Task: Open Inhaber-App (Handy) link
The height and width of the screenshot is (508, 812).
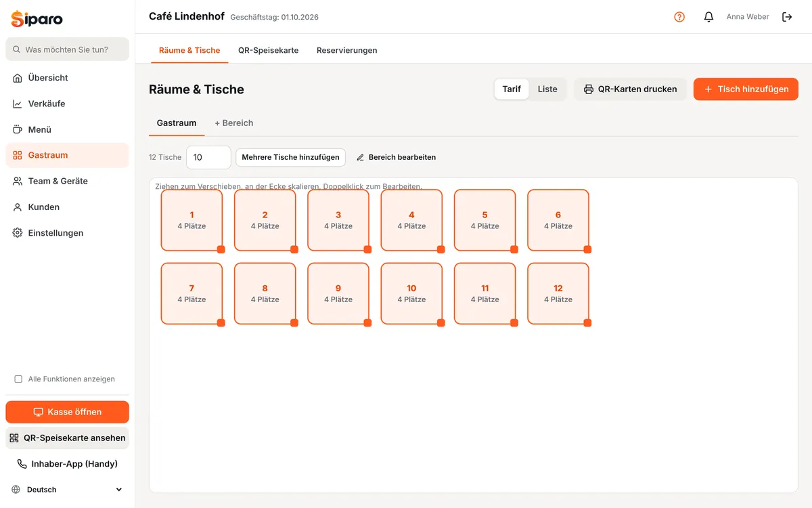Action: click(67, 464)
